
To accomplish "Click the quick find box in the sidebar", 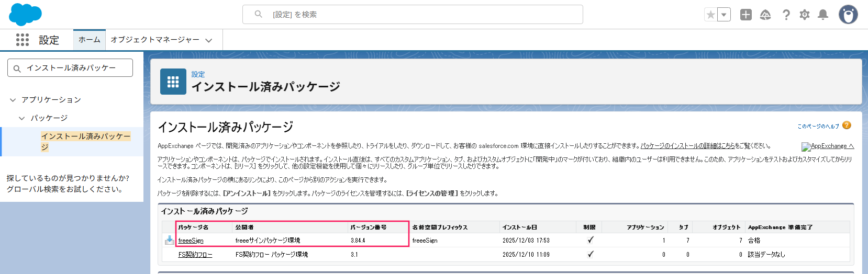I will pos(70,68).
